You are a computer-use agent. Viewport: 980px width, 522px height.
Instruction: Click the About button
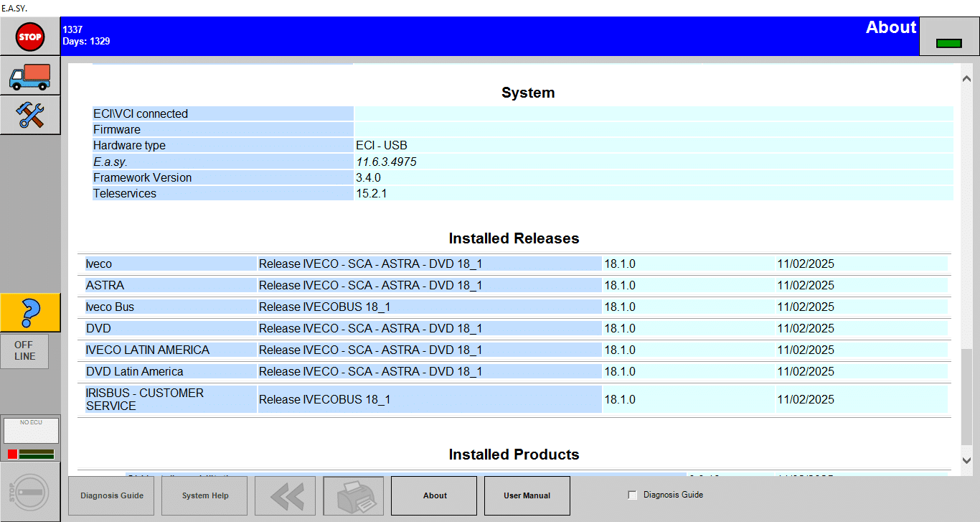pyautogui.click(x=433, y=495)
